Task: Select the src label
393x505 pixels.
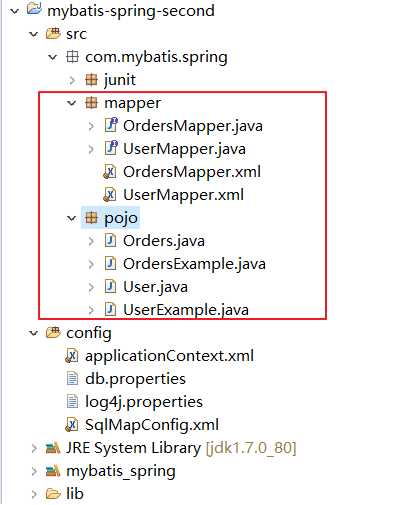Action: click(77, 34)
